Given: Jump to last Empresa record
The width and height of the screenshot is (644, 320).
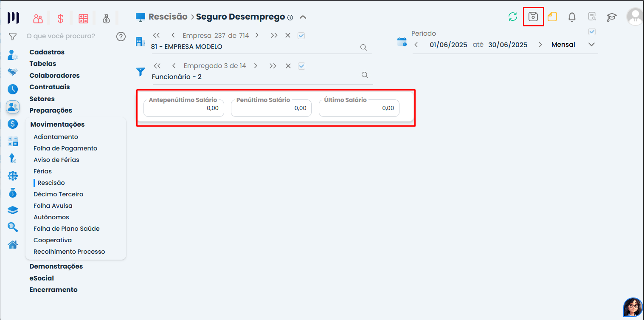Looking at the screenshot, I should [x=274, y=36].
